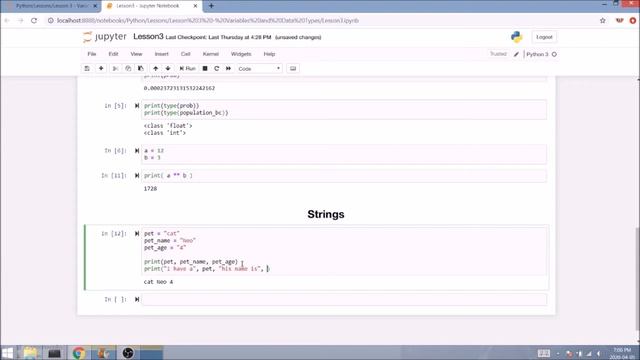Viewport: 640px width, 360px height.
Task: Click the taskbar clock
Action: click(622, 353)
